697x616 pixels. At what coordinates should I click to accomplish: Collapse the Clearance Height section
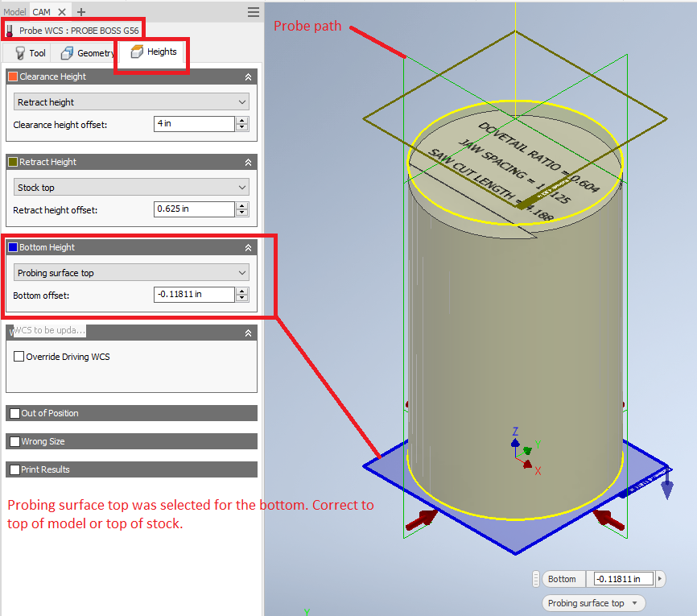250,76
